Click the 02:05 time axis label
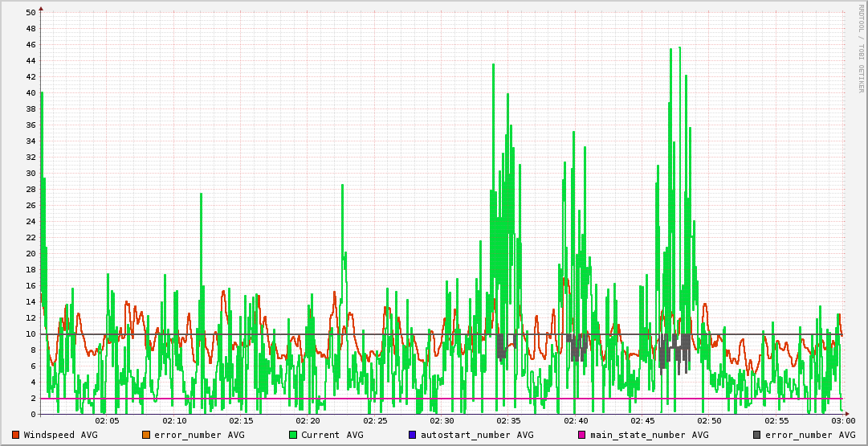 coord(108,422)
